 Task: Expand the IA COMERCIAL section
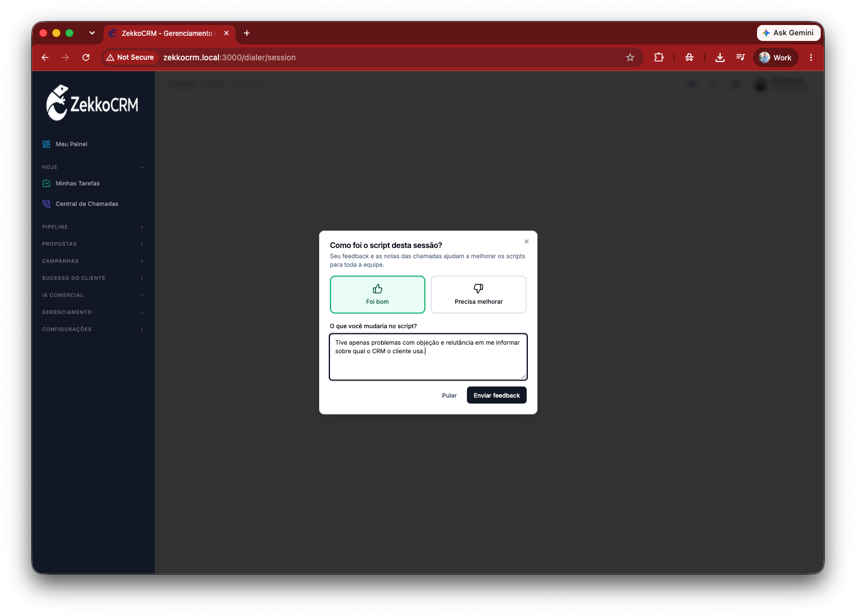coord(93,295)
